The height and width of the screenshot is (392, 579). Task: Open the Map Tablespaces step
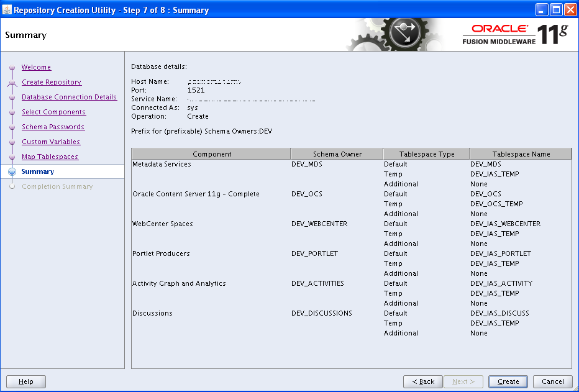50,157
